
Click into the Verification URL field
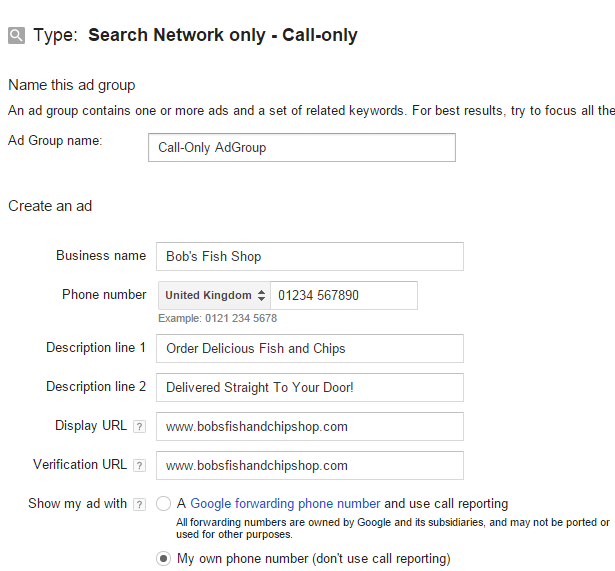pos(310,466)
